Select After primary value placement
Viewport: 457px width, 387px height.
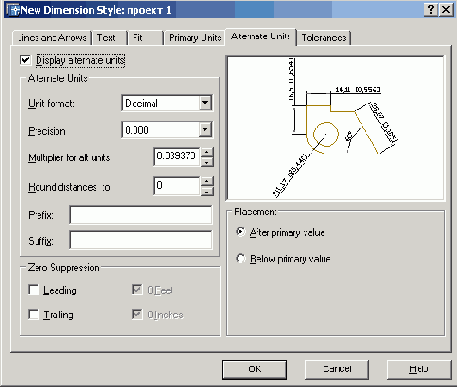click(x=241, y=232)
